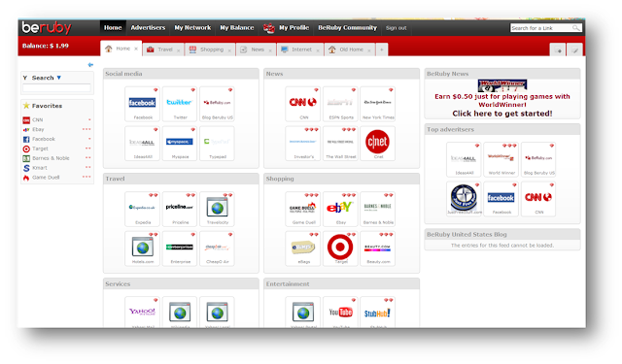Open the My Balance menu
This screenshot has height=364, width=622.
coord(237,28)
